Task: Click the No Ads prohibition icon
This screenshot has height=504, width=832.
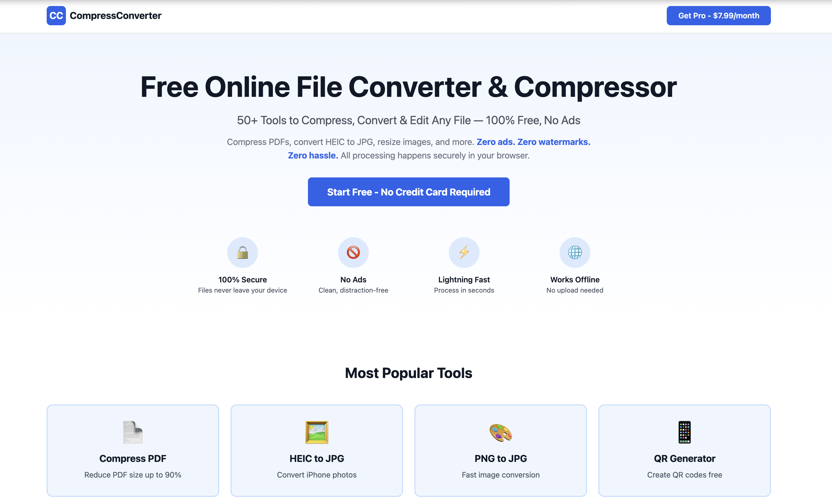Action: click(353, 252)
